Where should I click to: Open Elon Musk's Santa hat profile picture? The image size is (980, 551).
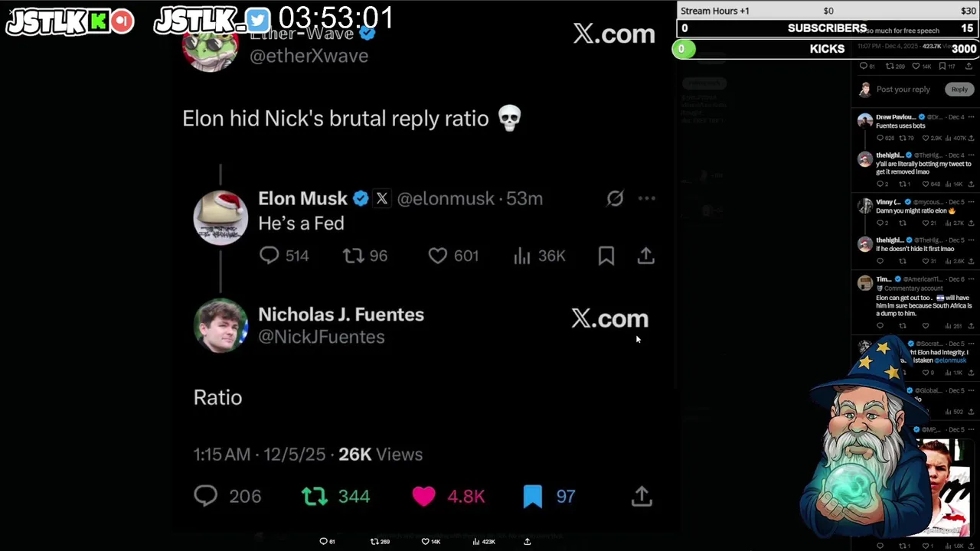(x=220, y=217)
